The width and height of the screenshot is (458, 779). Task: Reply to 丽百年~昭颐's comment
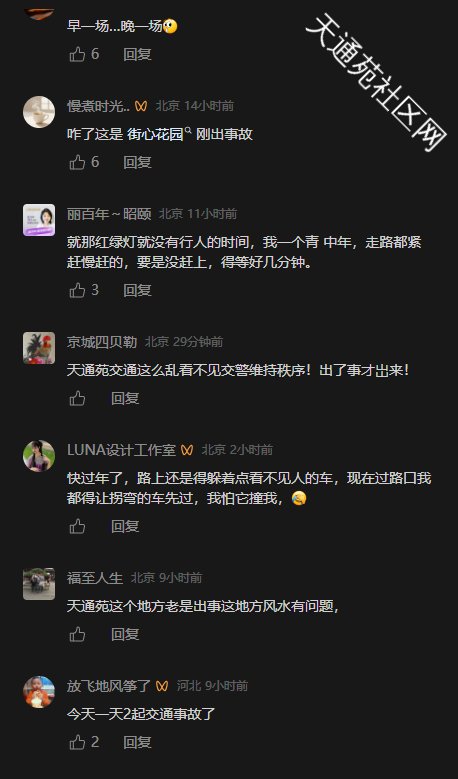pyautogui.click(x=137, y=290)
